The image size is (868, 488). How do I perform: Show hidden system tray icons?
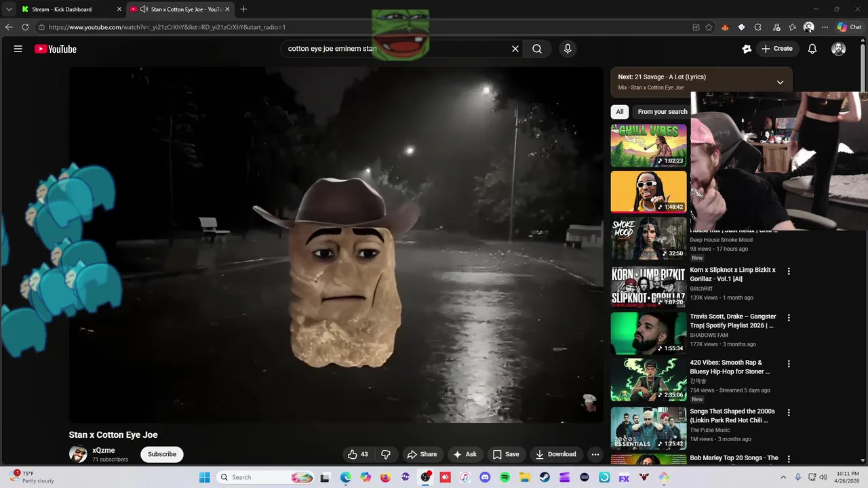pyautogui.click(x=783, y=477)
